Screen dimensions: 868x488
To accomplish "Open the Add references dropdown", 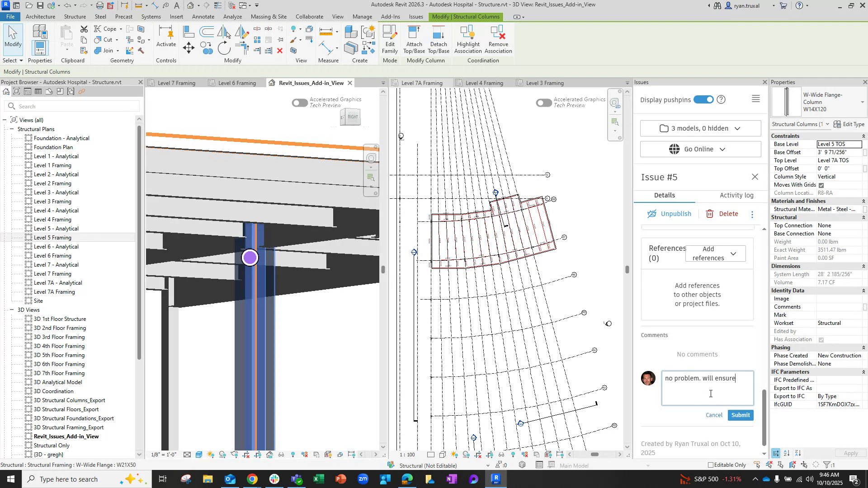I will click(715, 253).
